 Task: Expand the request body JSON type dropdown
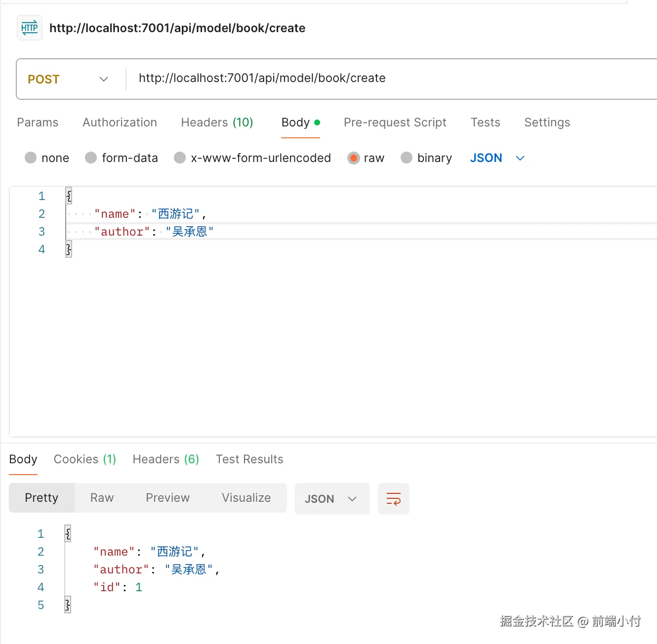(x=497, y=158)
